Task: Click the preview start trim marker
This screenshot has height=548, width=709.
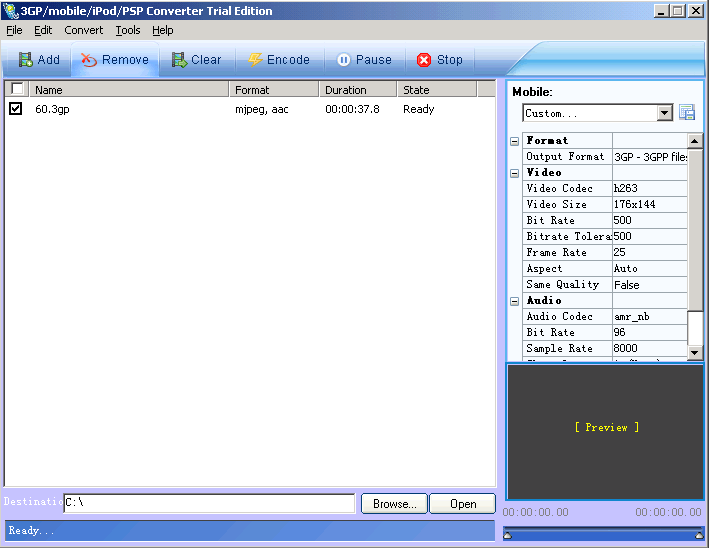Action: point(507,536)
